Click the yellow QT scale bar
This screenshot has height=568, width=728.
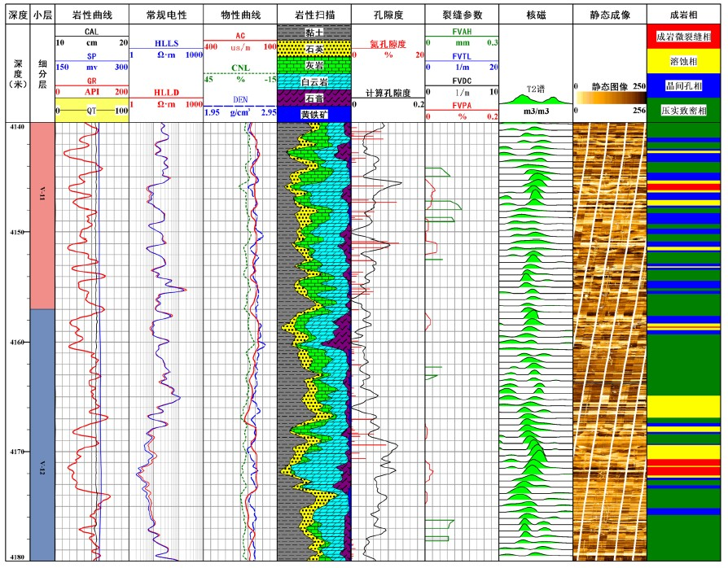pyautogui.click(x=91, y=111)
